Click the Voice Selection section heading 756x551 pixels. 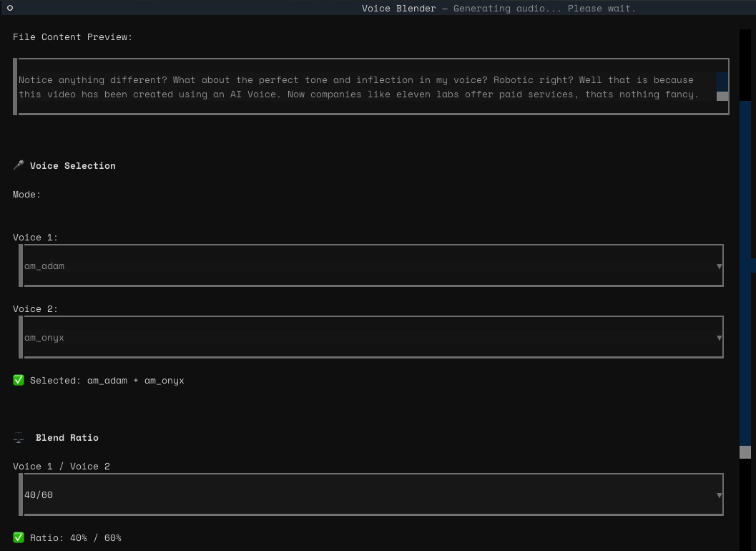[x=72, y=165]
